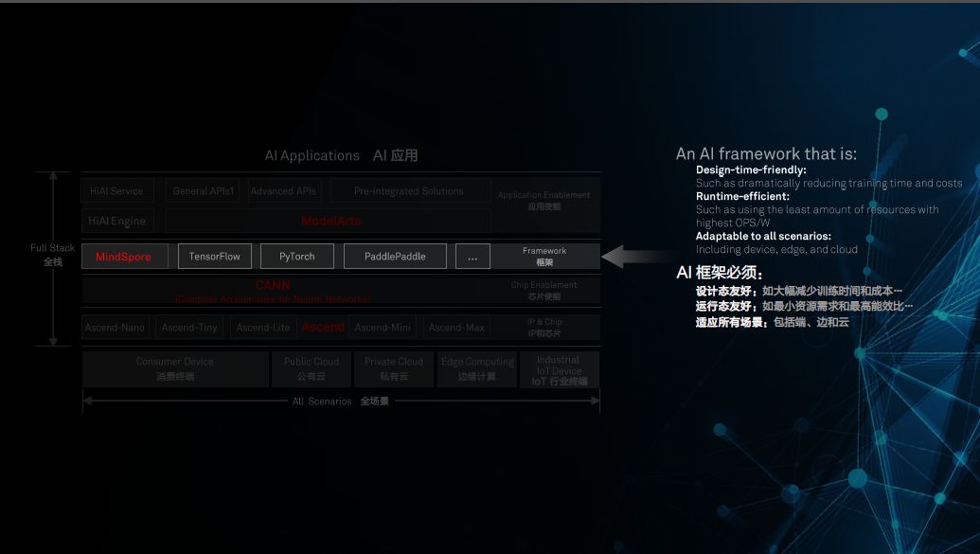Select the MindSpore framework box

124,257
